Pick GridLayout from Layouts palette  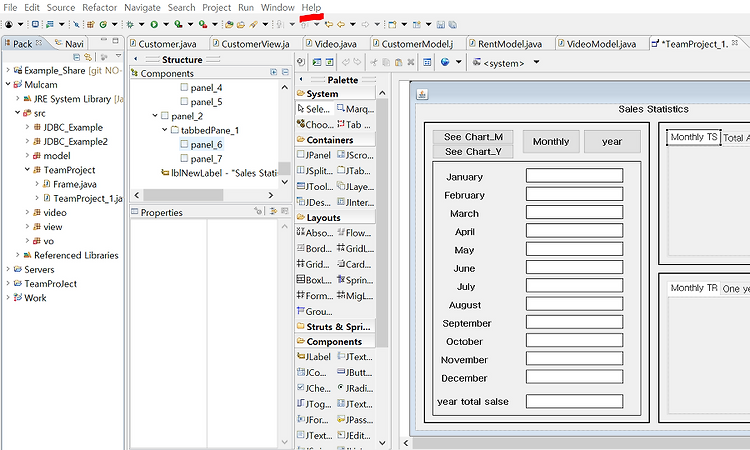pyautogui.click(x=355, y=249)
